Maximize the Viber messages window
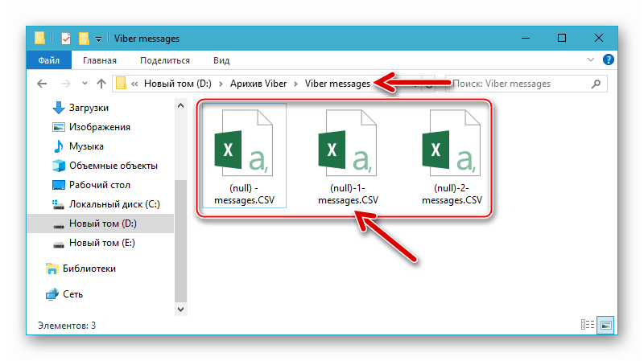Viewport: 644px width, 361px height. (x=562, y=38)
